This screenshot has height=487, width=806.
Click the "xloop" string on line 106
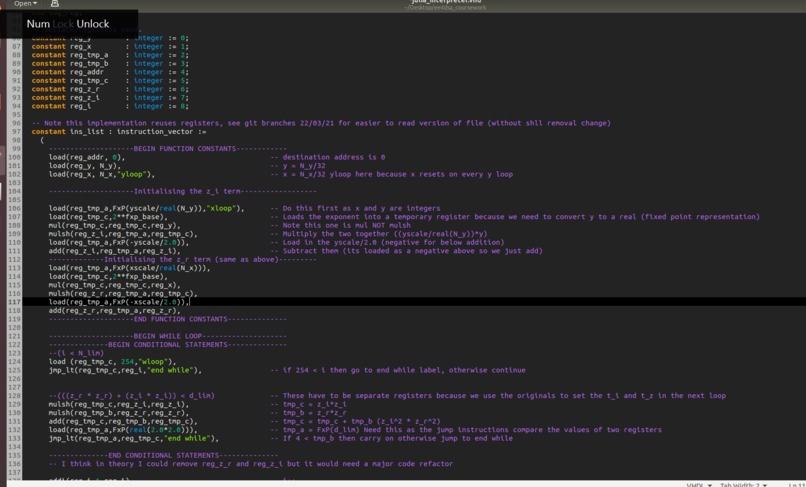coord(221,208)
